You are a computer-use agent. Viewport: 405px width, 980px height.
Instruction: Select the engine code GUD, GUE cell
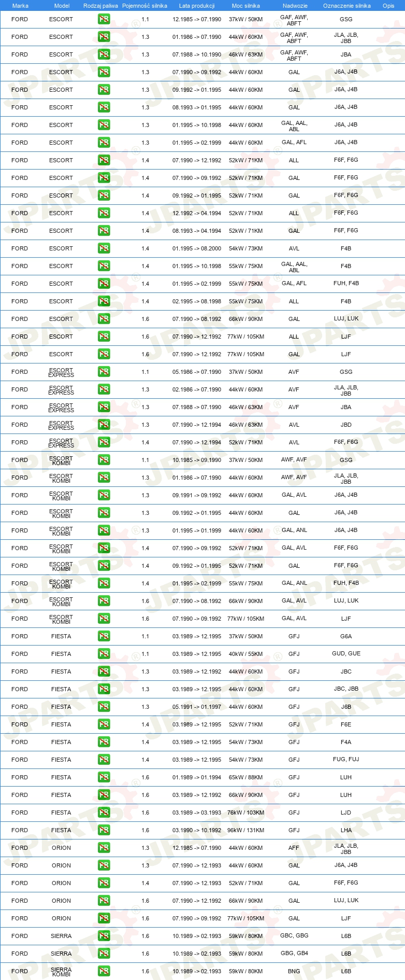click(x=346, y=654)
